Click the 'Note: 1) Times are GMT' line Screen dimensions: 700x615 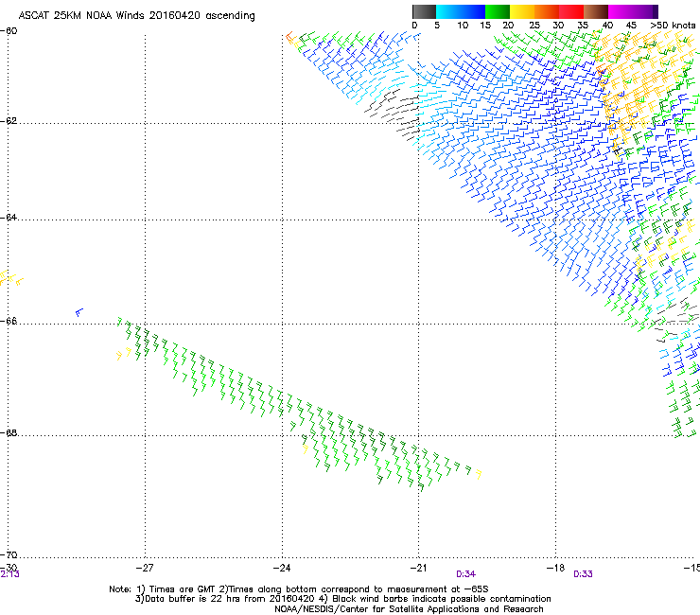coord(298,589)
